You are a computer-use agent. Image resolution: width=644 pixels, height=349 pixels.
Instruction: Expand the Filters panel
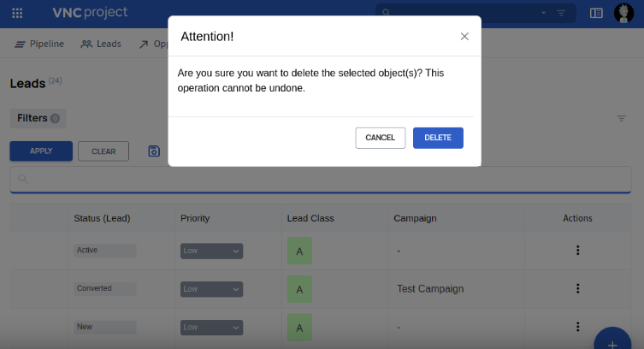tap(38, 118)
